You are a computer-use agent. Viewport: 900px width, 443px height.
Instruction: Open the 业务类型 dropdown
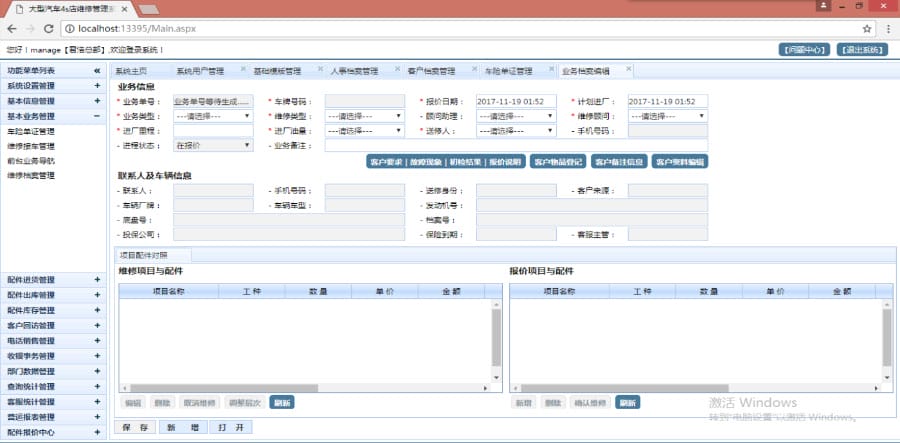(x=212, y=116)
